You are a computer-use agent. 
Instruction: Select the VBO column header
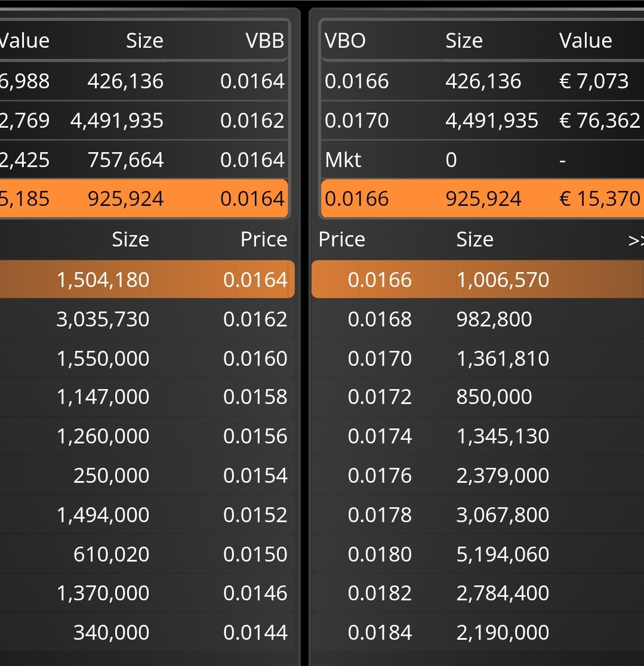pyautogui.click(x=345, y=41)
